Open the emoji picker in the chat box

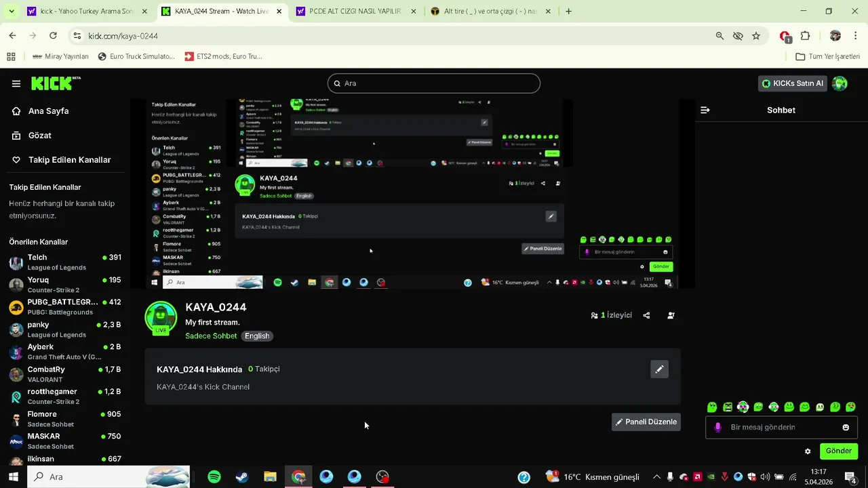846,427
